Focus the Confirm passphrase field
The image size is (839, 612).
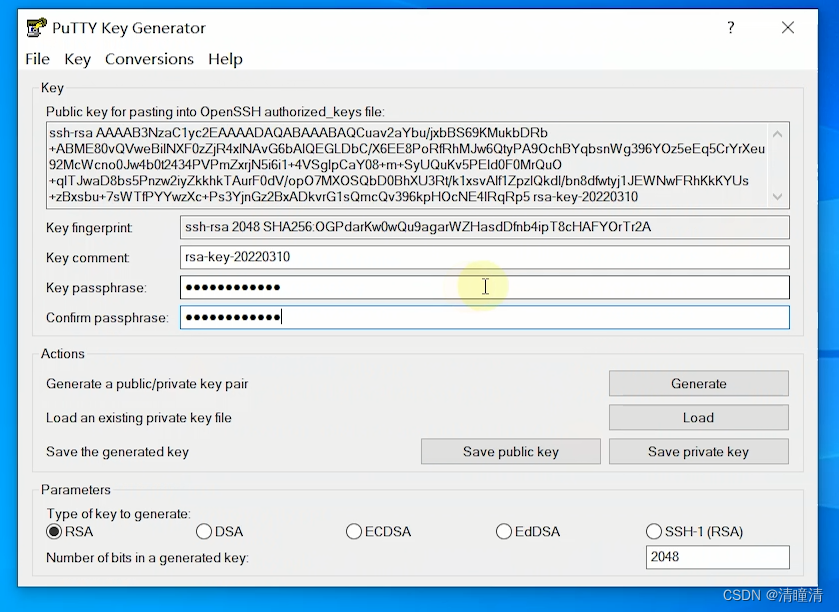[x=484, y=317]
